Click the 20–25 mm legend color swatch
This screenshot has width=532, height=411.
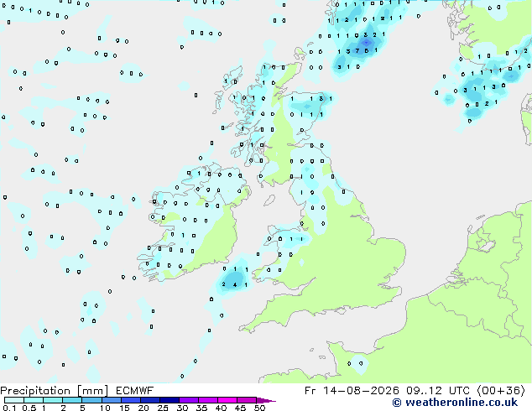(150, 400)
